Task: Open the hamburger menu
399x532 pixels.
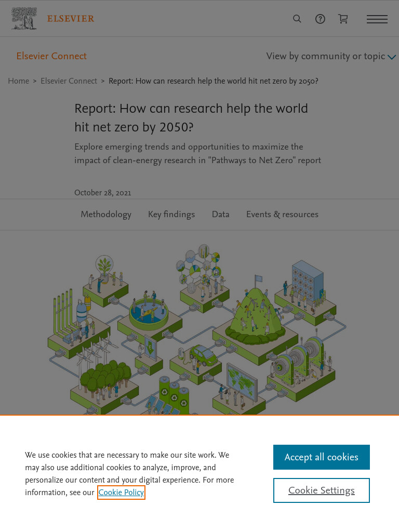Action: pyautogui.click(x=377, y=19)
